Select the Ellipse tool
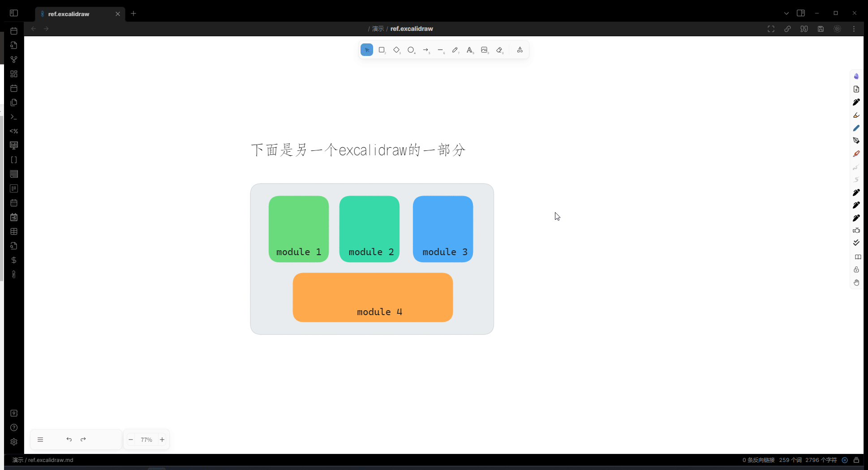 click(411, 50)
